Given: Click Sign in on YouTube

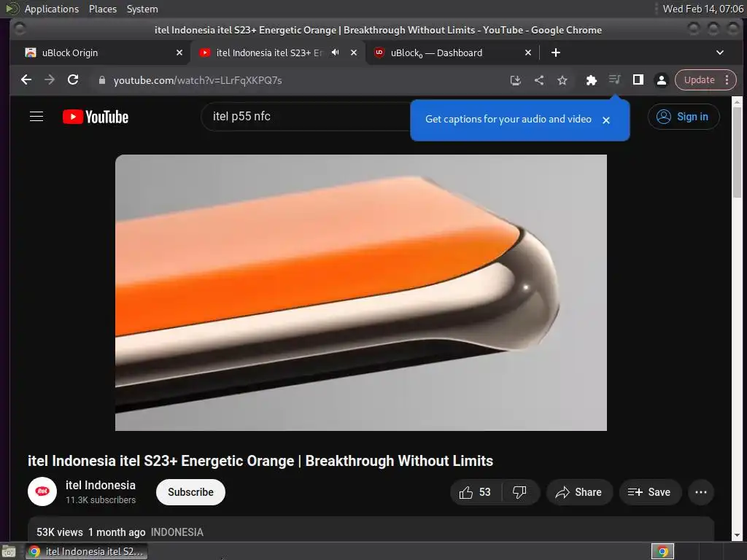Looking at the screenshot, I should [683, 117].
